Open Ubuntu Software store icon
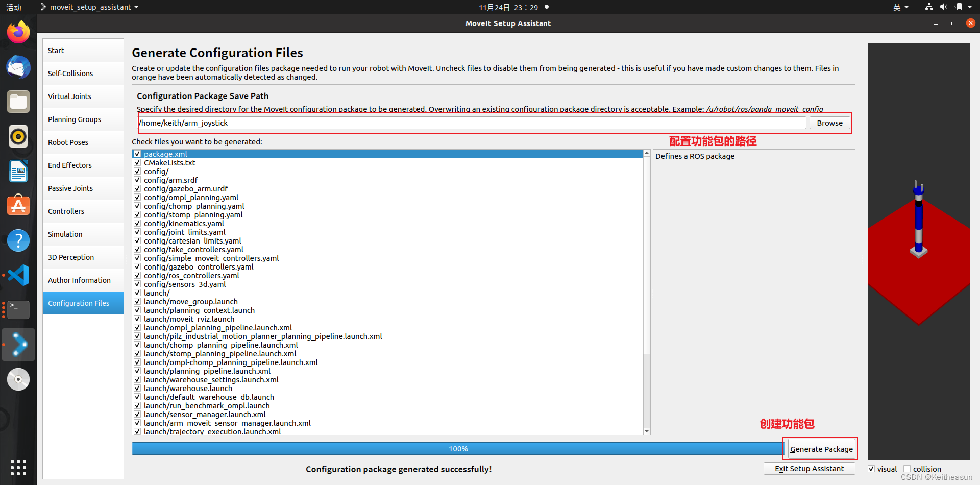This screenshot has height=485, width=980. click(18, 206)
